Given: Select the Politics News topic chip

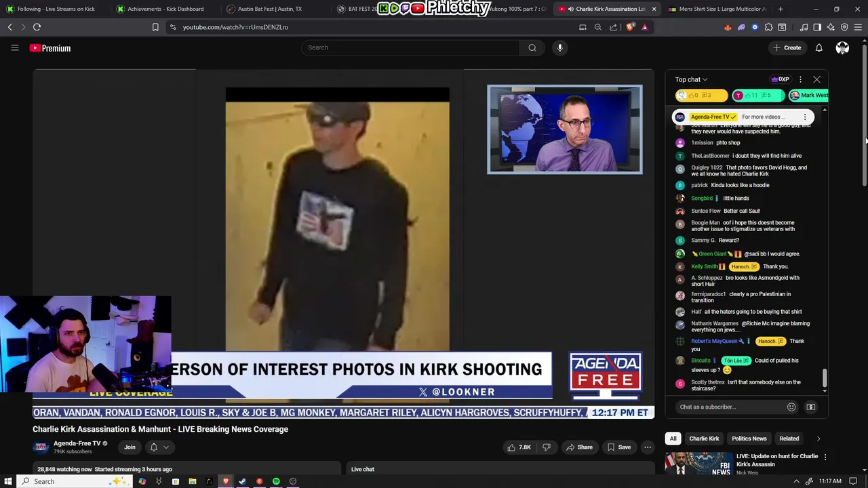Looking at the screenshot, I should tap(749, 439).
